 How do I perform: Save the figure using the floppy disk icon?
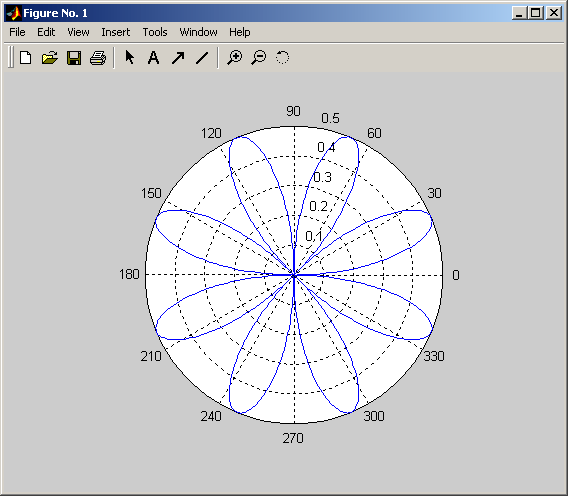pos(74,58)
